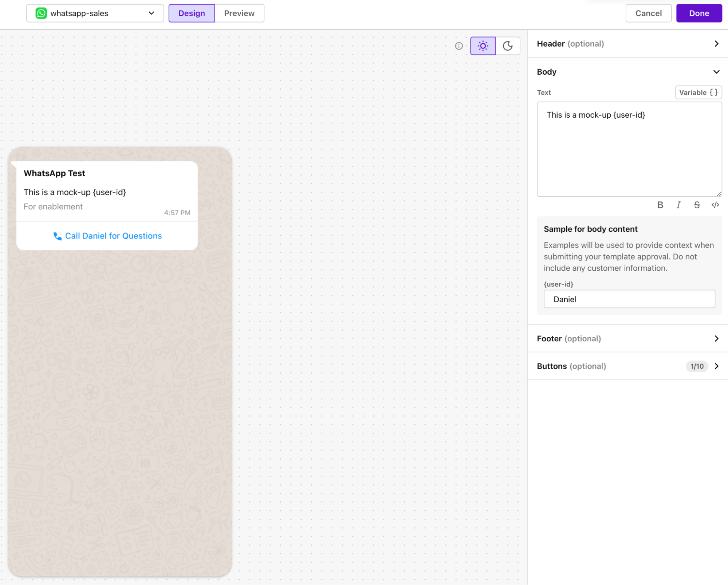The image size is (728, 585).
Task: Click the phone icon in the message button
Action: click(58, 236)
